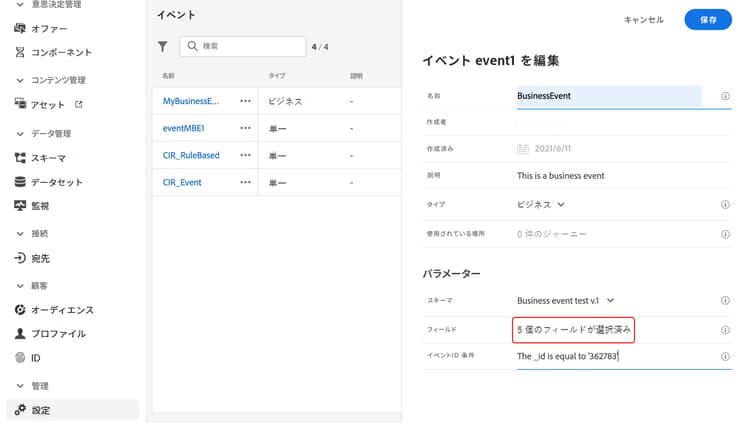Collapse the 顧客 sidebar section
The height and width of the screenshot is (423, 750).
pos(20,286)
